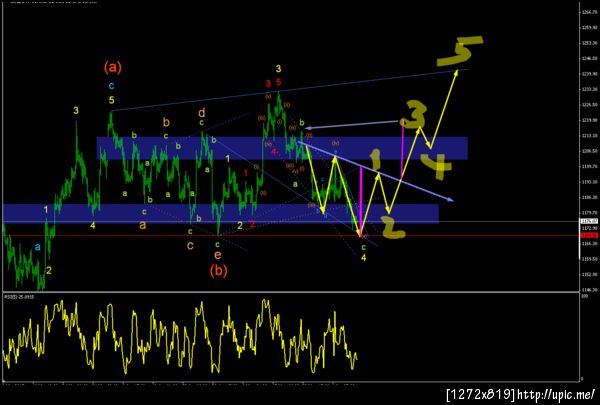
Task: Select the lower blue support zone rectangle
Action: [220, 213]
